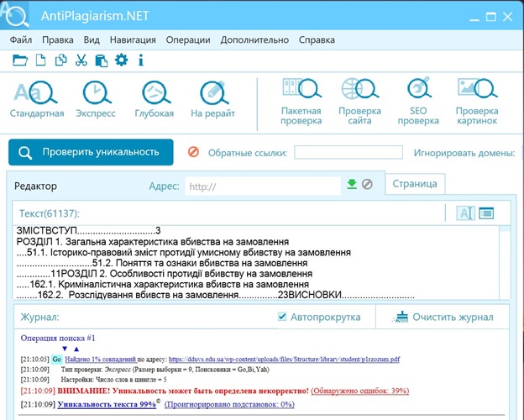Viewport: 524px width, 420px height.
Task: Click the new document toolbar icon
Action: pos(41,60)
